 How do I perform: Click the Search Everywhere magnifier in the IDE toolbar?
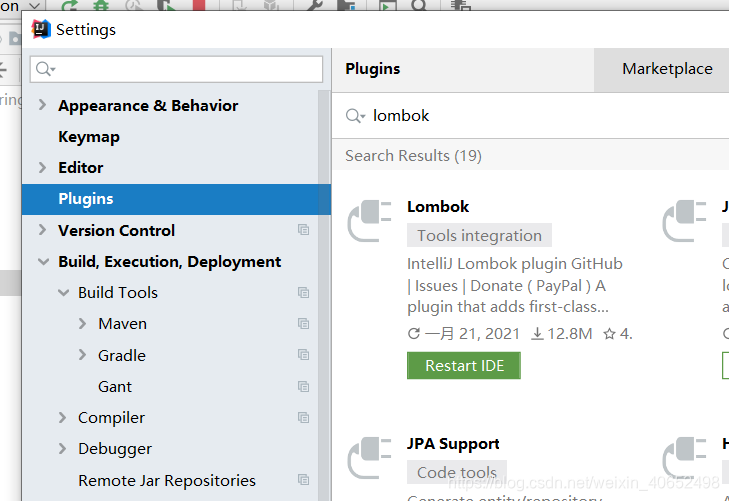click(x=419, y=5)
